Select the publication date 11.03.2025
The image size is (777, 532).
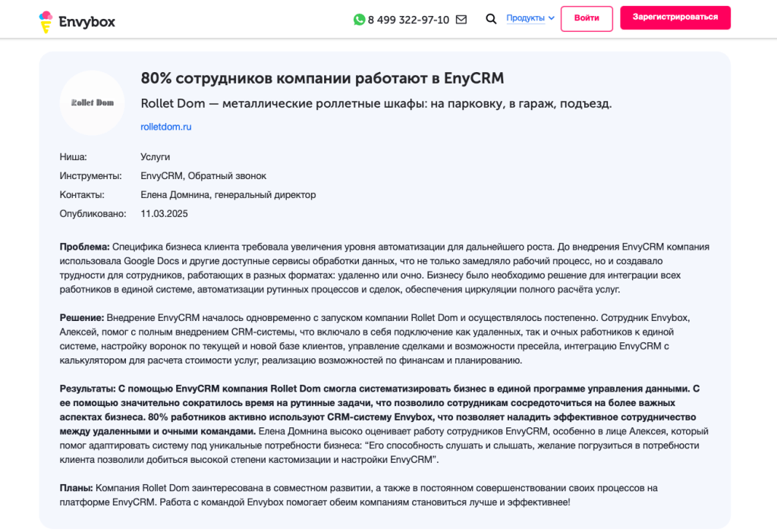click(x=164, y=214)
